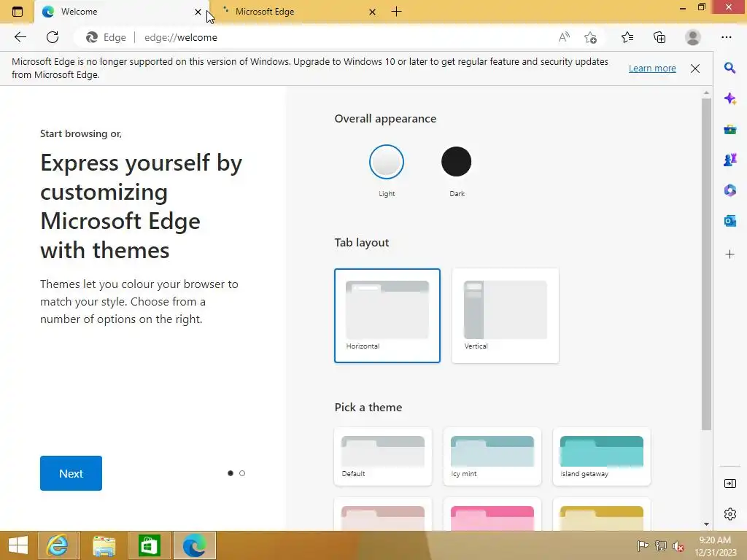Screen dimensions: 747x560
Task: Open the Favorites list icon
Action: pos(627,37)
